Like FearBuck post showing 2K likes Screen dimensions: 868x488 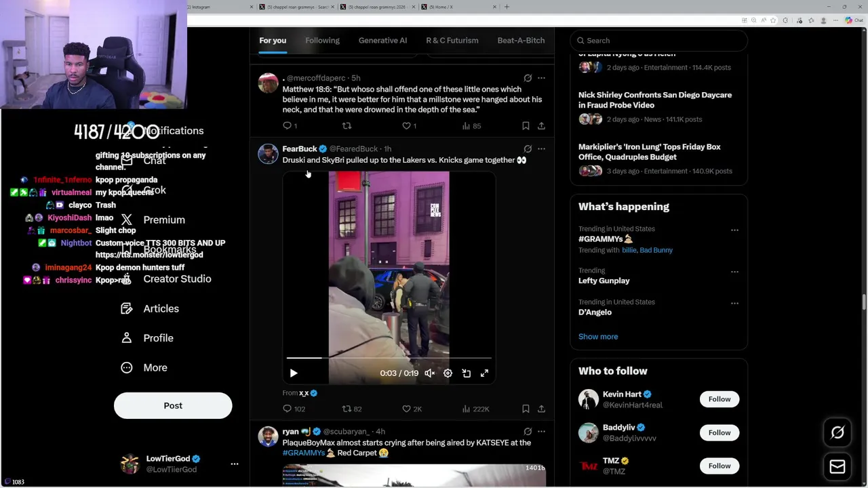pyautogui.click(x=412, y=409)
